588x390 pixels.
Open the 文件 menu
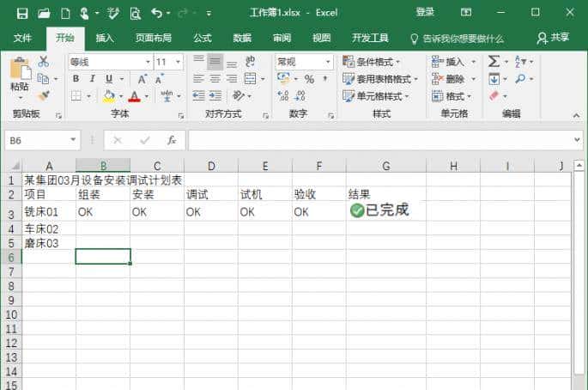tap(22, 38)
